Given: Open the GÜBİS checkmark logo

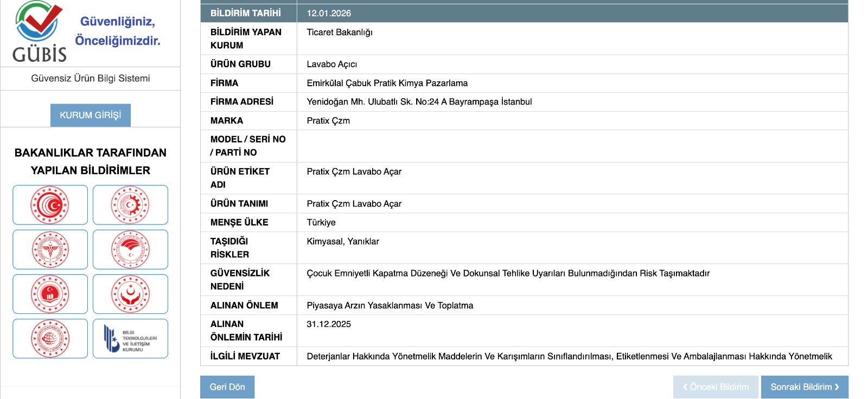Looking at the screenshot, I should pyautogui.click(x=40, y=31).
